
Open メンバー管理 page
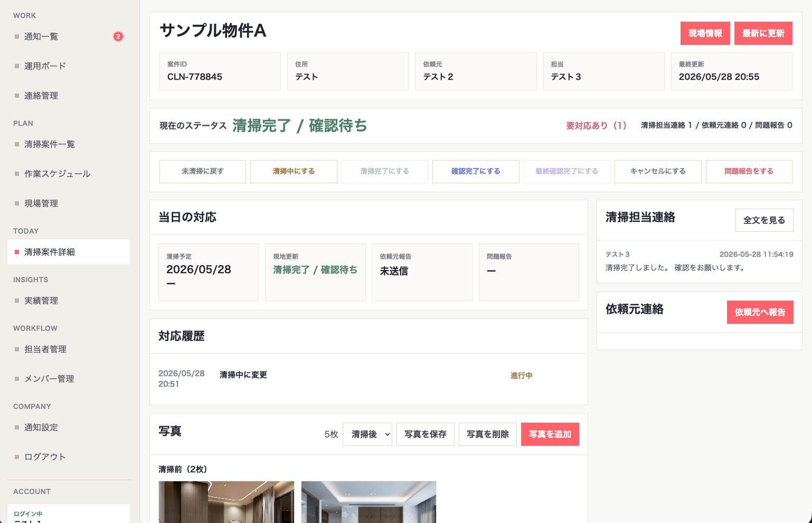[x=69, y=379]
